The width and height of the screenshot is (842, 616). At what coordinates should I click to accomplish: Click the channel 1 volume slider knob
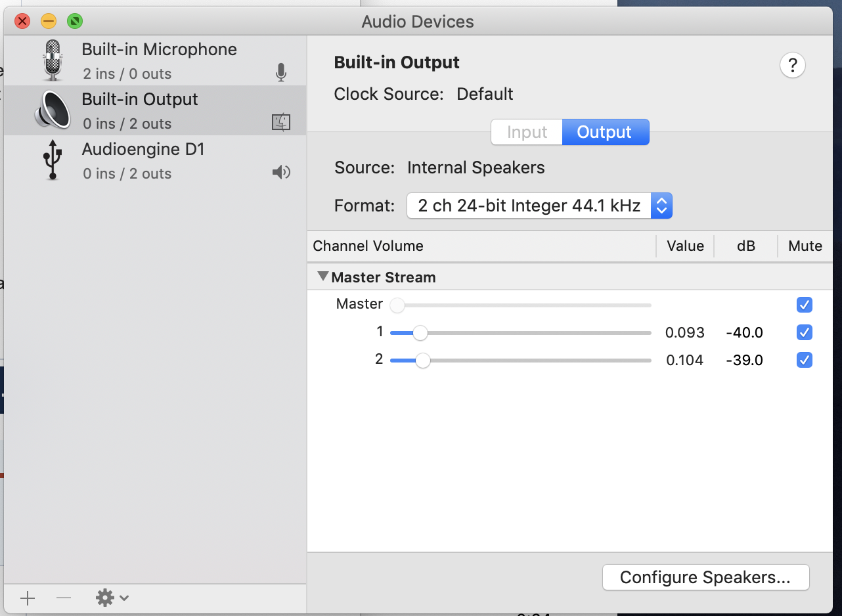420,333
